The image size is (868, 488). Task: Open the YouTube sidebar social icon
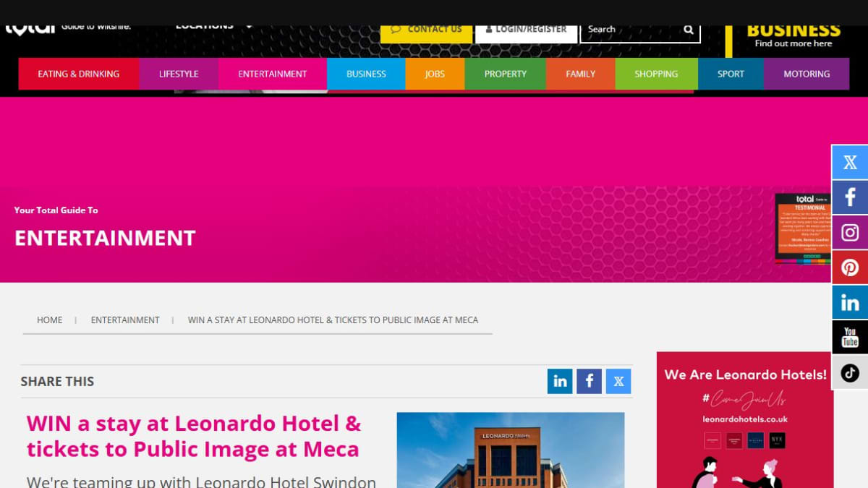coord(850,338)
